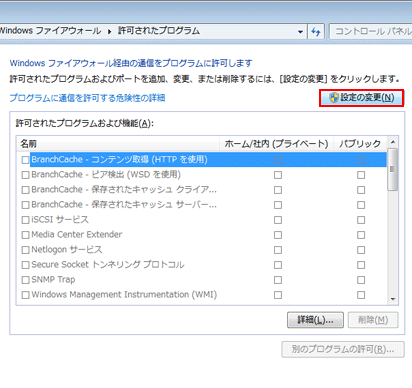412x388 pixels.
Task: Select Secure Socket トンネリング プロトコル row text
Action: pos(108,265)
